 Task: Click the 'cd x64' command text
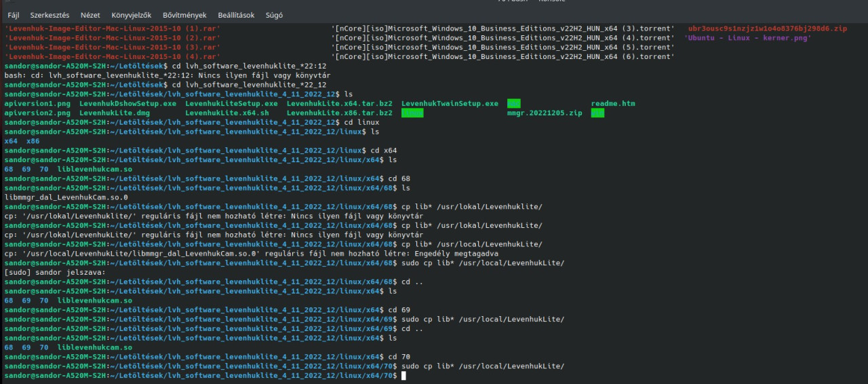tap(384, 150)
